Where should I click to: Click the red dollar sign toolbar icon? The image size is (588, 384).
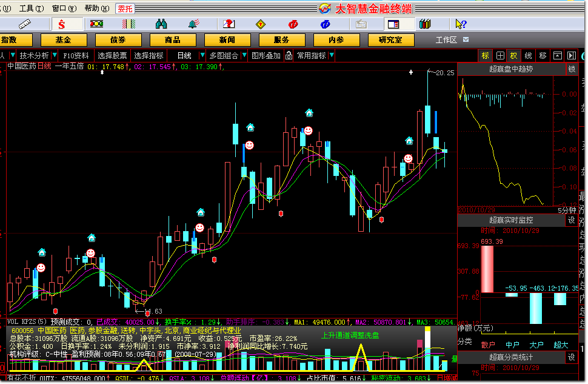[x=61, y=24]
